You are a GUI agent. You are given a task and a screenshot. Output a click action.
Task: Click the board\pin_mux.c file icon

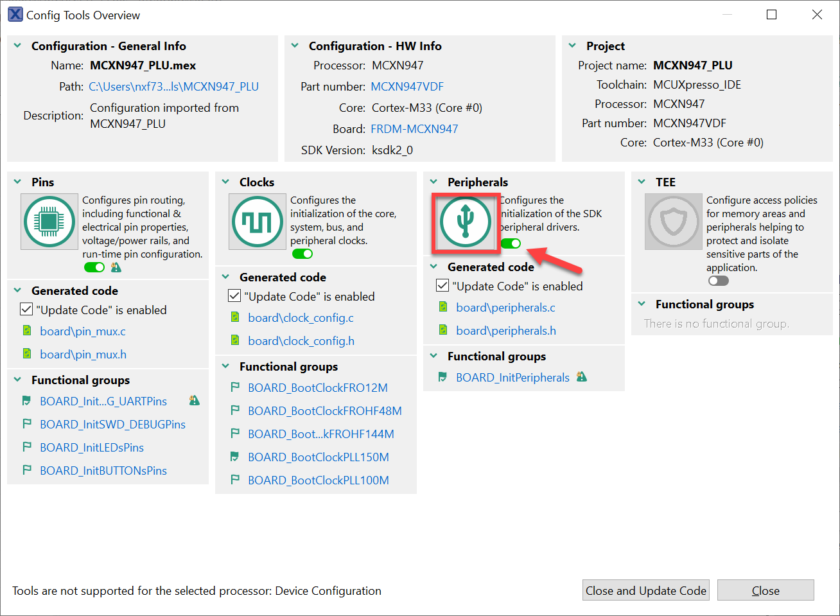(x=27, y=331)
